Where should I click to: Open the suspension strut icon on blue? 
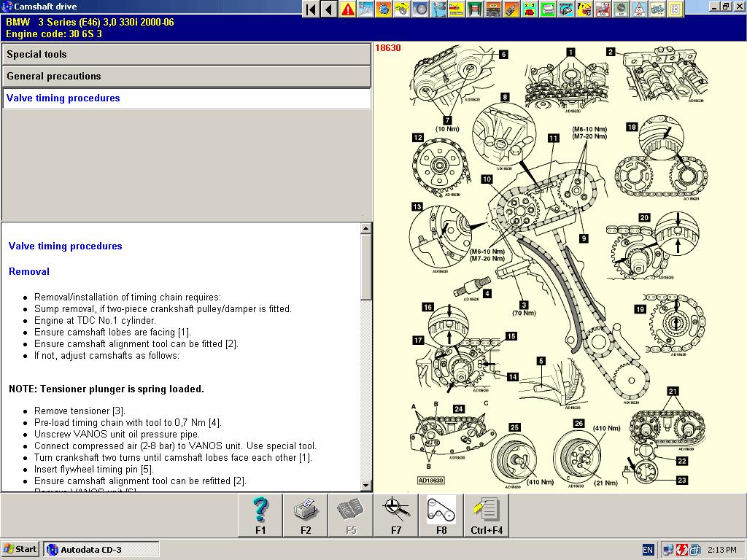pyautogui.click(x=438, y=9)
